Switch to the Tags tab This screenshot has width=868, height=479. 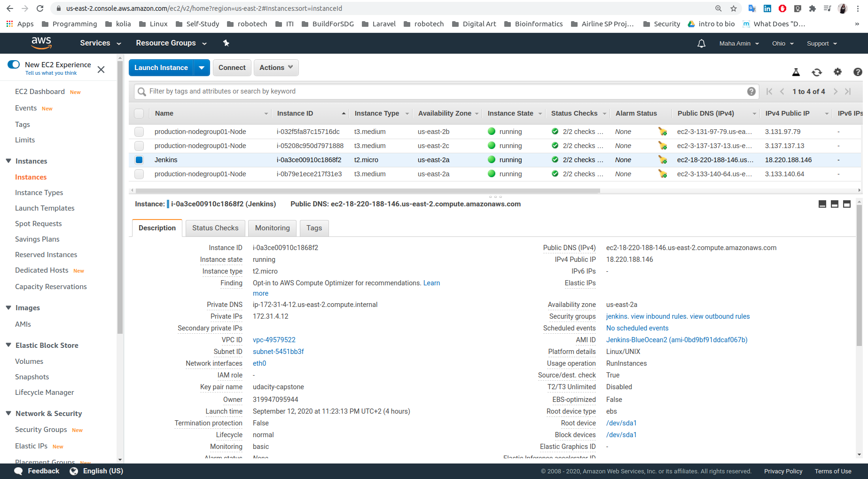coord(314,228)
